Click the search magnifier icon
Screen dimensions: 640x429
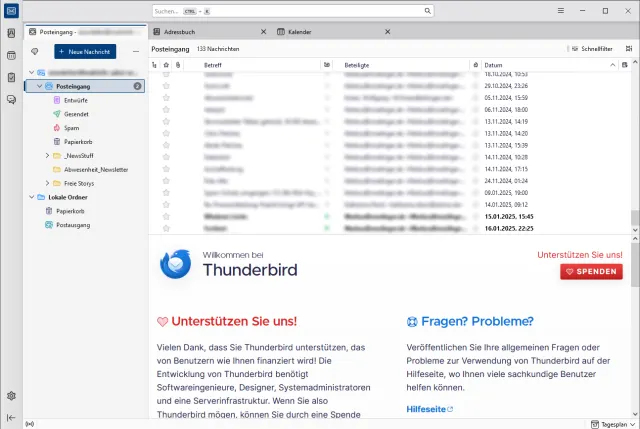tap(427, 11)
